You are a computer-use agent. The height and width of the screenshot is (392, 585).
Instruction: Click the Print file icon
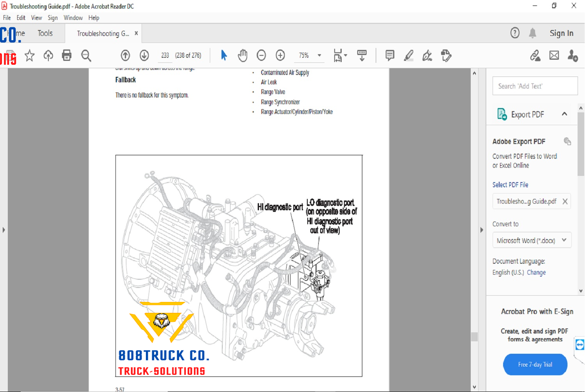[67, 55]
